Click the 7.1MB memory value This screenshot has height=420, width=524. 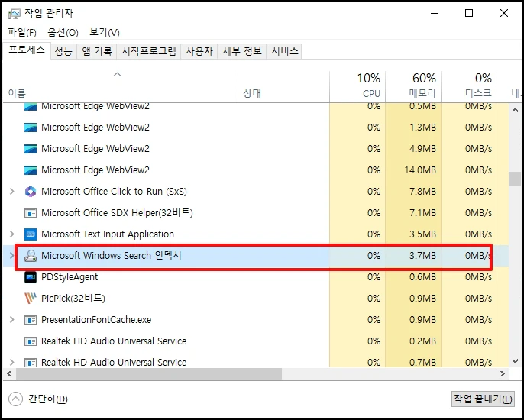(422, 213)
